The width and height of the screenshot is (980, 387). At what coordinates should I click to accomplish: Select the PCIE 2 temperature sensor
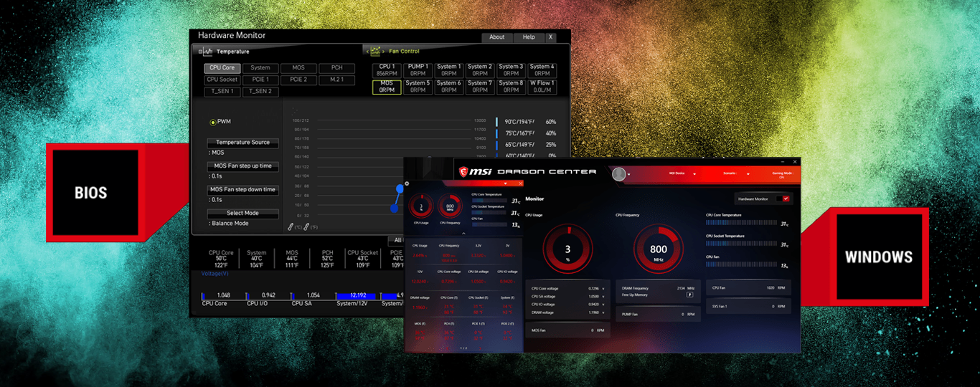298,80
